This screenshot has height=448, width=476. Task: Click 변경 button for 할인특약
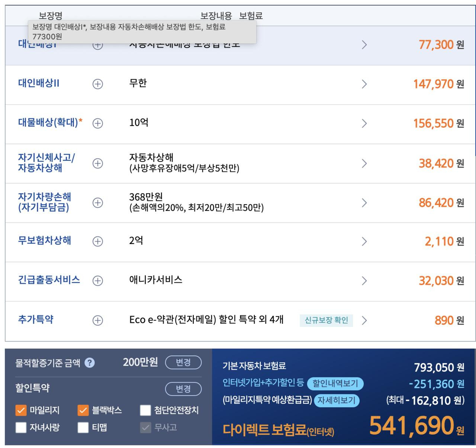tap(183, 389)
